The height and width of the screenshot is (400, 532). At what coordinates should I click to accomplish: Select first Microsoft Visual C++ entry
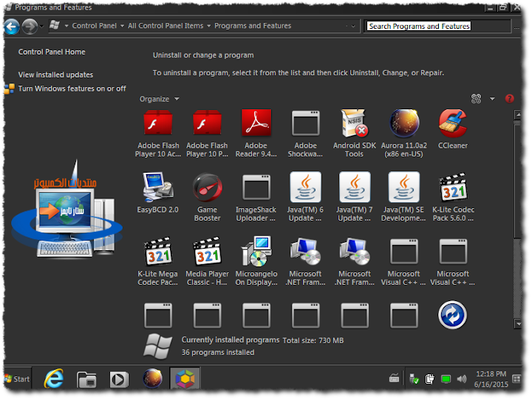[403, 262]
